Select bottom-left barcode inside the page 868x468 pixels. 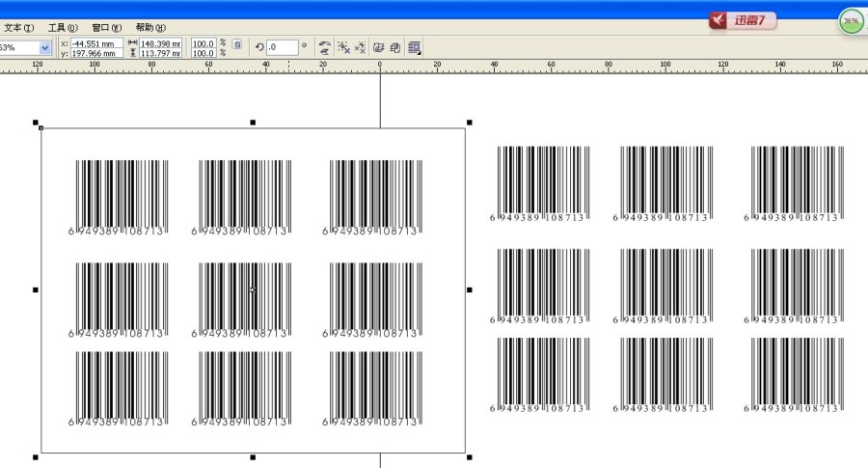(x=118, y=389)
